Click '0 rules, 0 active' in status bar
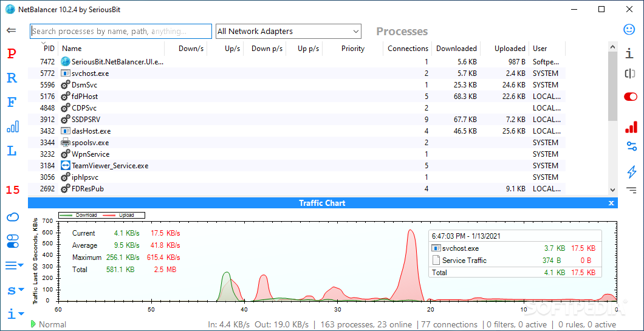Screen dimensions: 644x331 pyautogui.click(x=586, y=324)
